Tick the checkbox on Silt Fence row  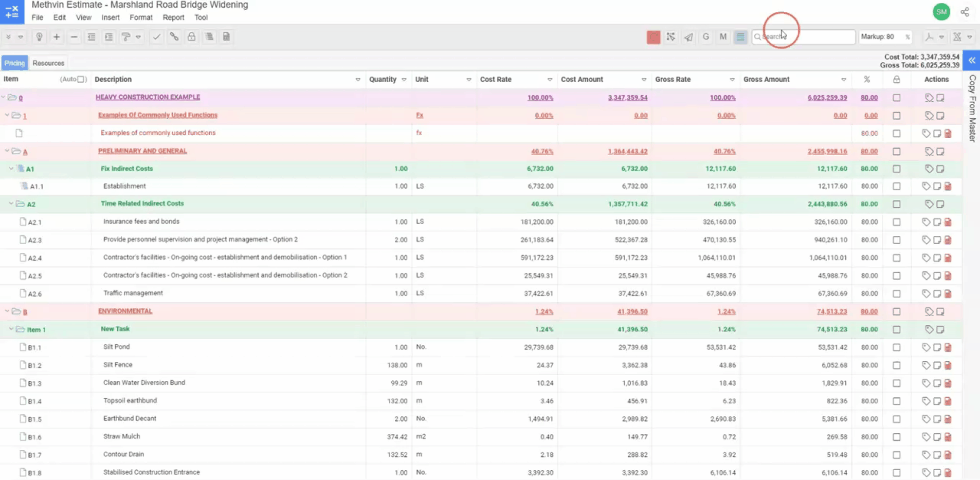click(x=896, y=365)
